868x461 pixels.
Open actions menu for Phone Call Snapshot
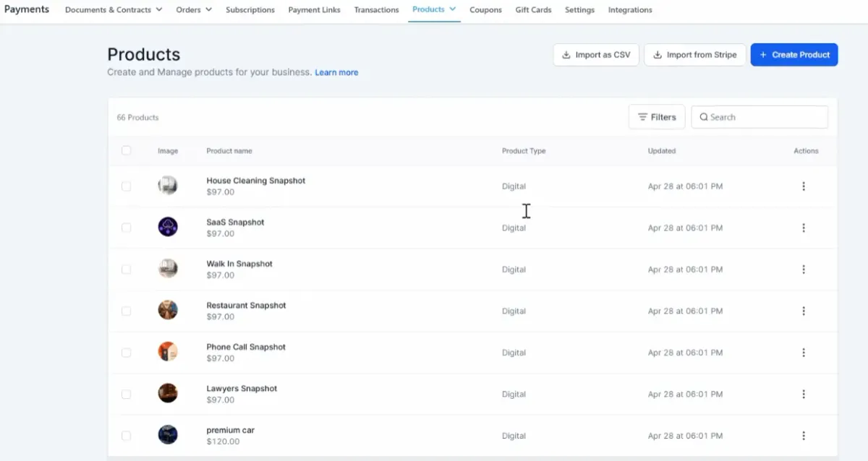click(x=804, y=353)
